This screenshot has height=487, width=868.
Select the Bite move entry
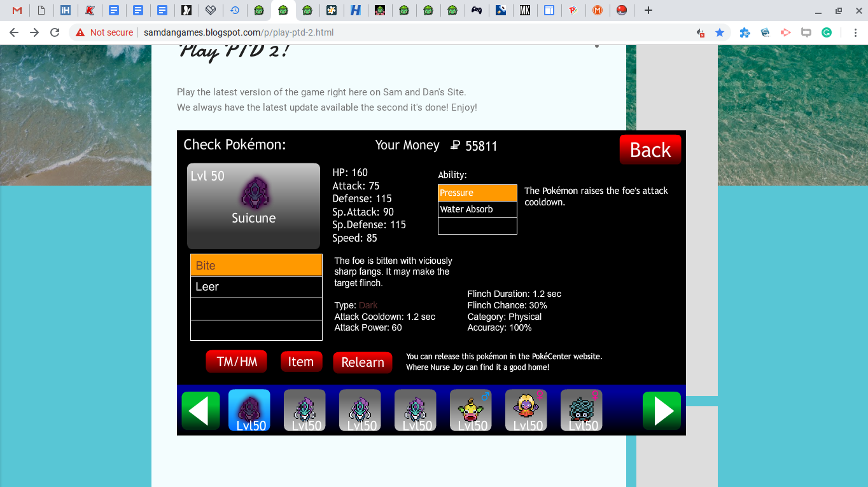click(x=256, y=265)
